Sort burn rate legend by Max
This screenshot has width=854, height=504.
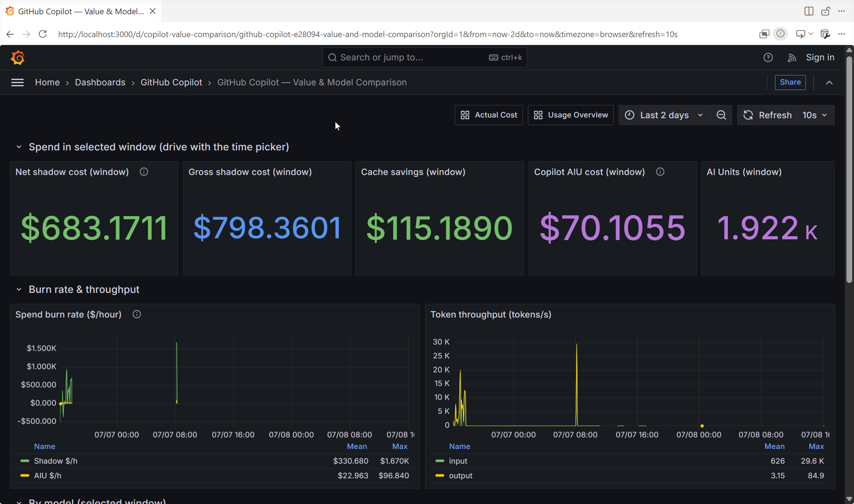click(x=400, y=446)
